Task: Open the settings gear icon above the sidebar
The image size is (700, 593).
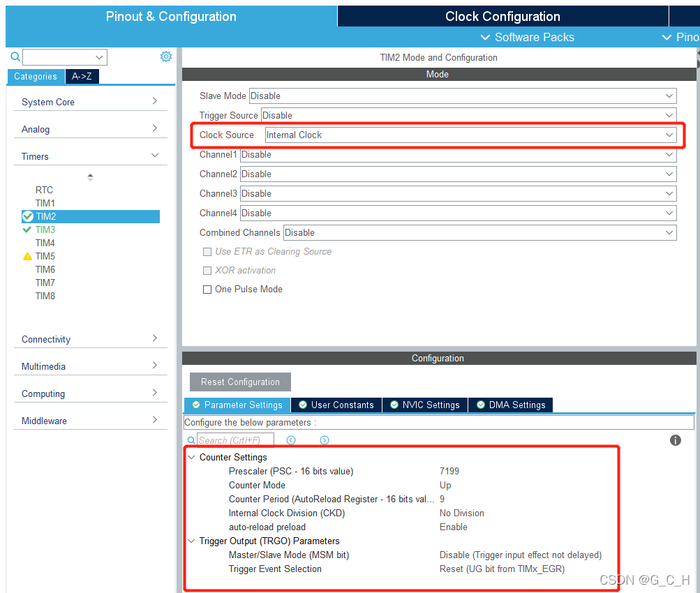Action: pos(166,57)
